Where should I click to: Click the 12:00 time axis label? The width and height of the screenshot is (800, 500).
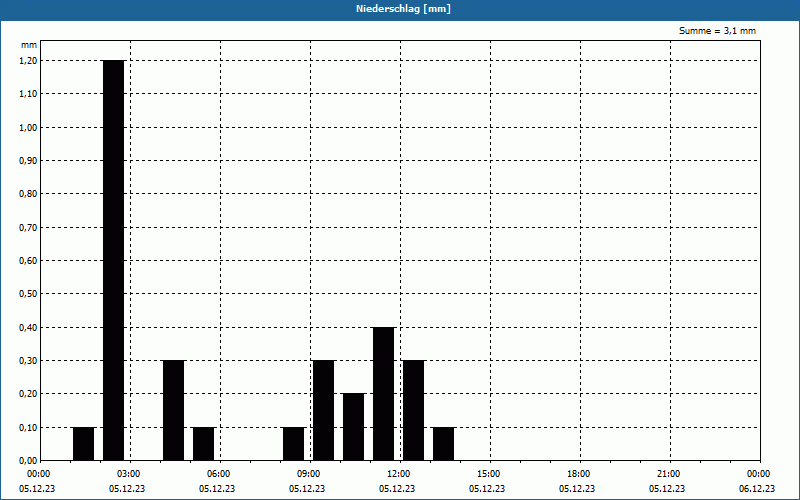[x=399, y=474]
